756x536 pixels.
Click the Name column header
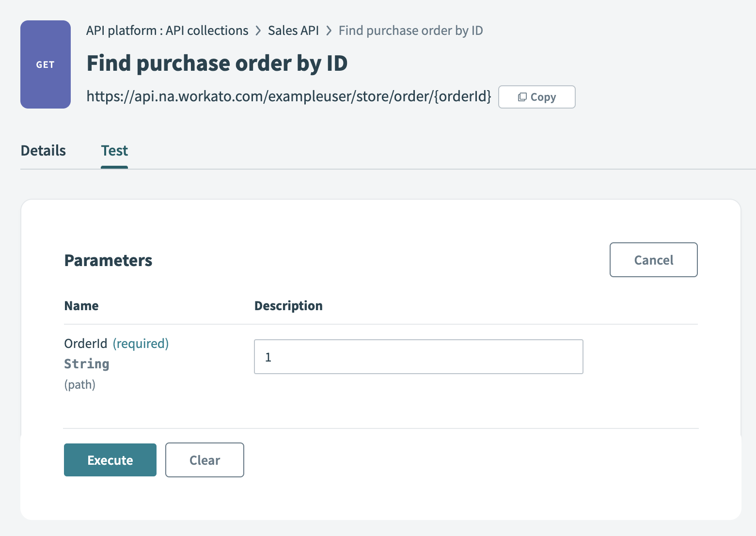click(81, 305)
